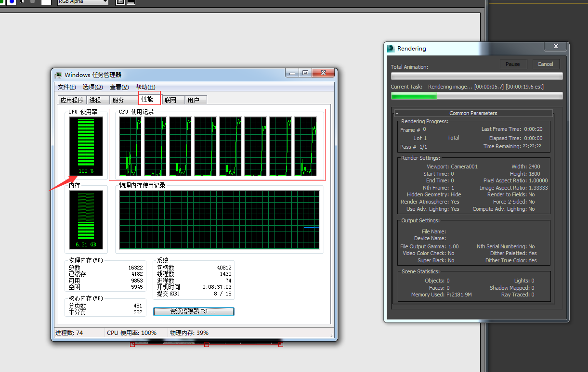Click the Current Task progress bar
The height and width of the screenshot is (372, 588).
[477, 96]
